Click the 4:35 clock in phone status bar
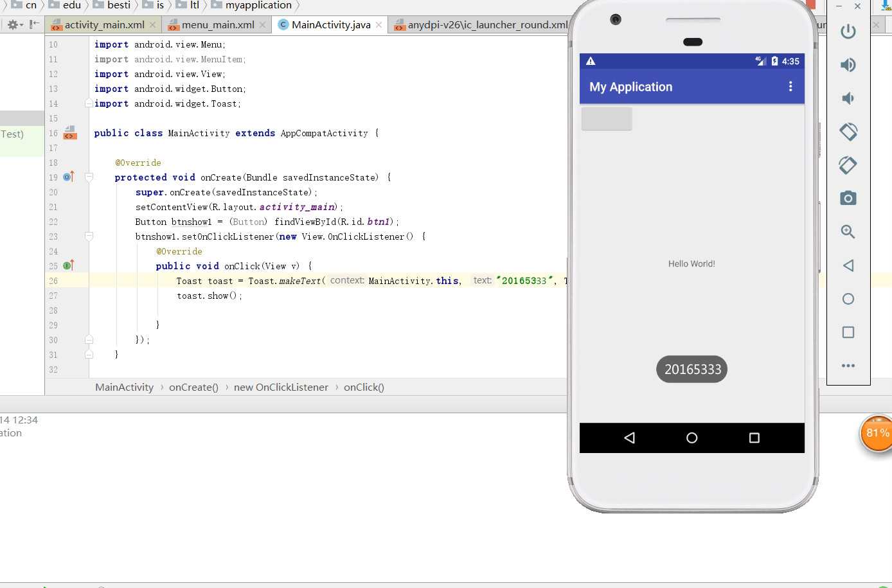The height and width of the screenshot is (588, 892). pos(791,61)
